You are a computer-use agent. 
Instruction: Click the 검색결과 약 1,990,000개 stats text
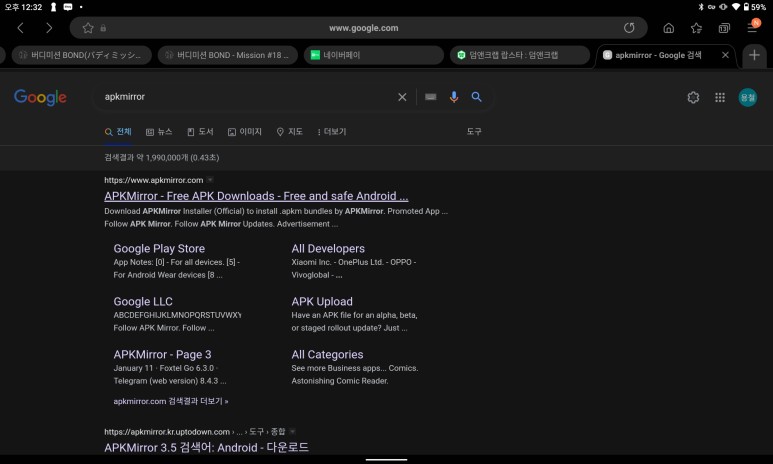pyautogui.click(x=162, y=158)
